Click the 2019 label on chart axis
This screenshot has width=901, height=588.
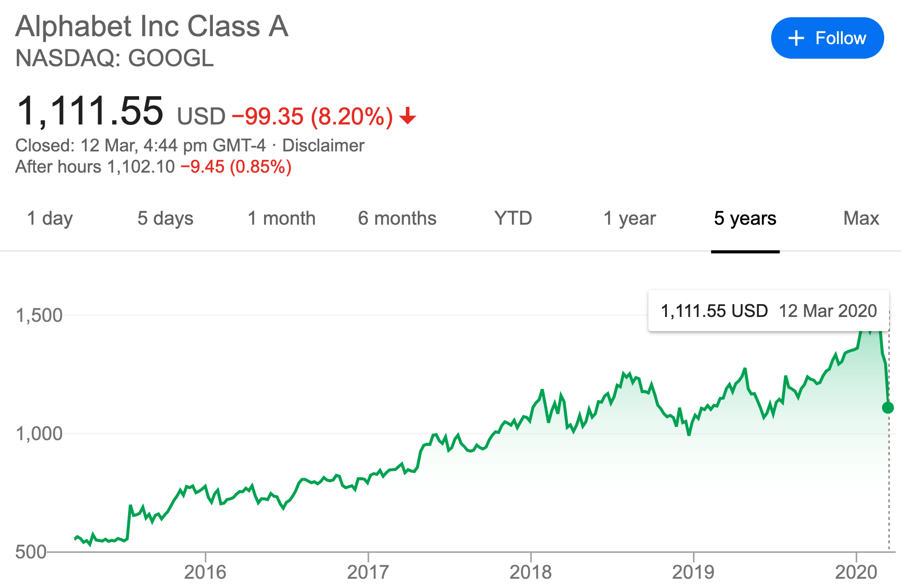click(693, 572)
